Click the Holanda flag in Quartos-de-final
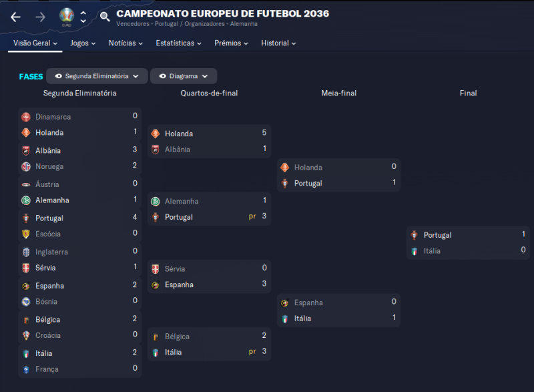Image resolution: width=534 pixels, height=392 pixels. pyautogui.click(x=156, y=134)
